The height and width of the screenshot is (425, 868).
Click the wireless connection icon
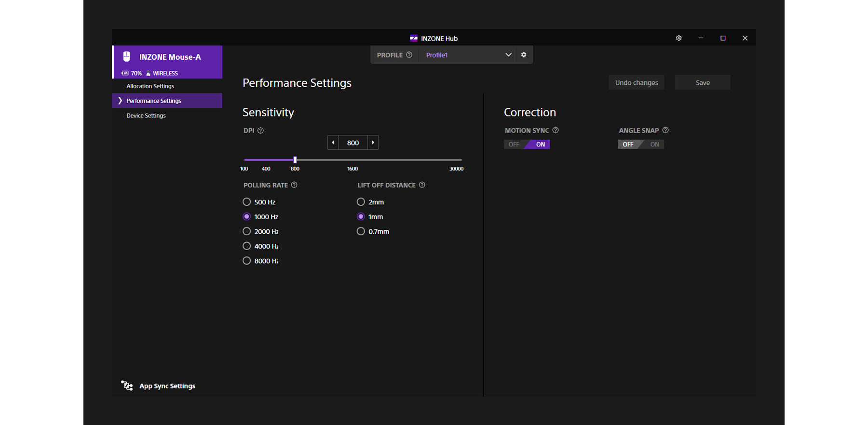(x=148, y=73)
